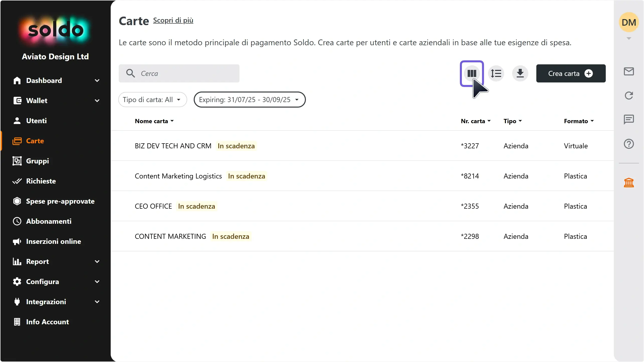This screenshot has height=362, width=644.
Task: Open Abbonamenti section
Action: [x=49, y=221]
